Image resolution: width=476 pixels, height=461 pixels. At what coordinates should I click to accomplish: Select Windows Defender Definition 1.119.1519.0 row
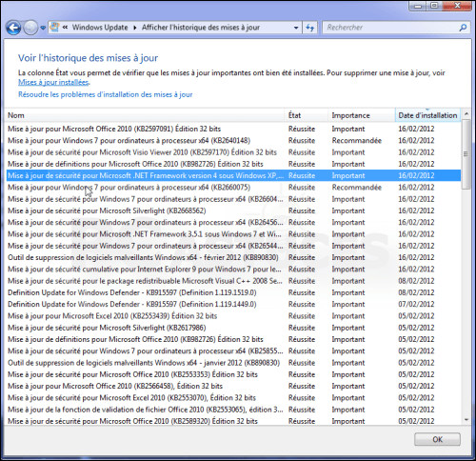(x=233, y=292)
